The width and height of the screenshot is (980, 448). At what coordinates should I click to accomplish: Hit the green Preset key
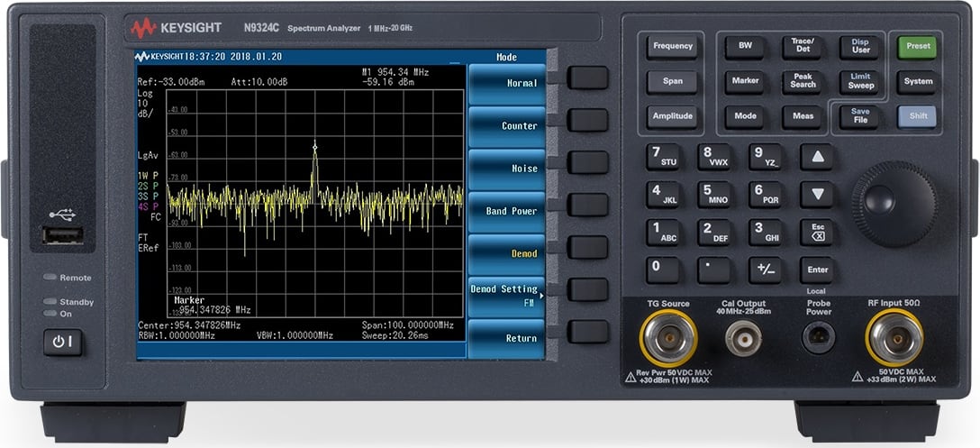pyautogui.click(x=917, y=47)
